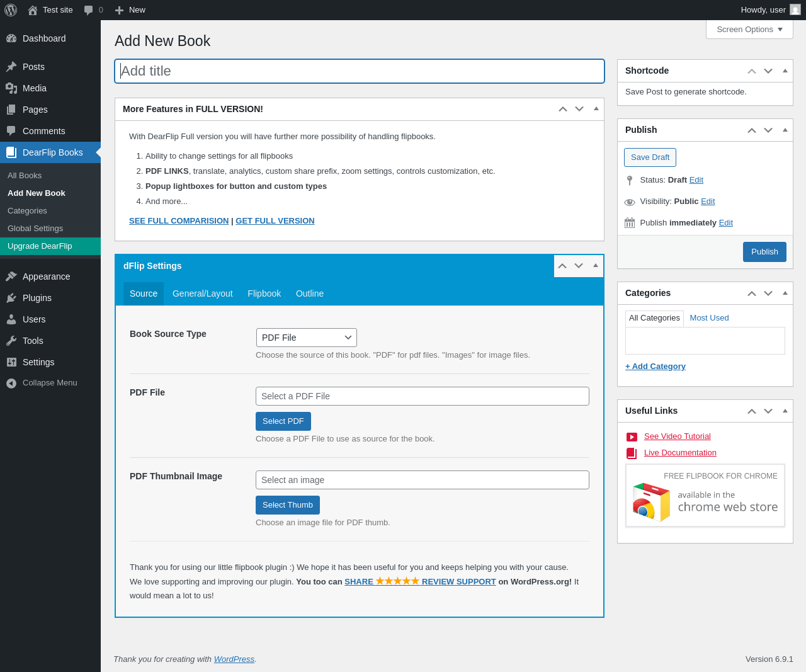Viewport: 806px width, 672px height.
Task: Expand the Add Category form
Action: coord(656,367)
